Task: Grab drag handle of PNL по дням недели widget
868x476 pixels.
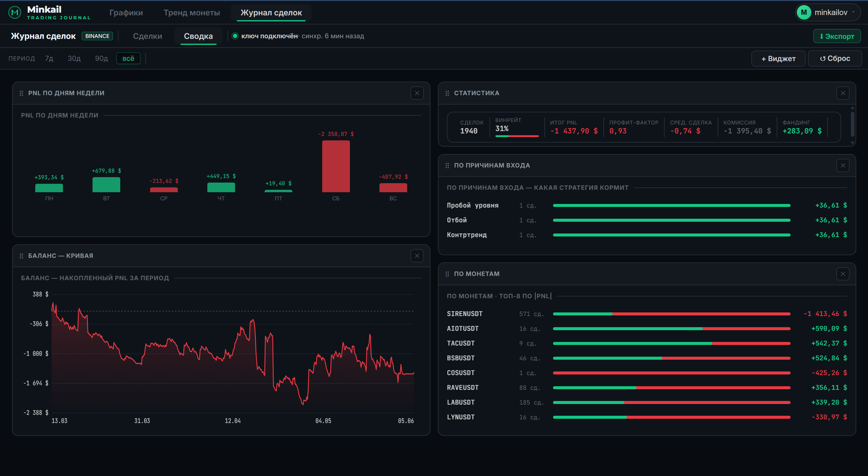Action: point(22,93)
